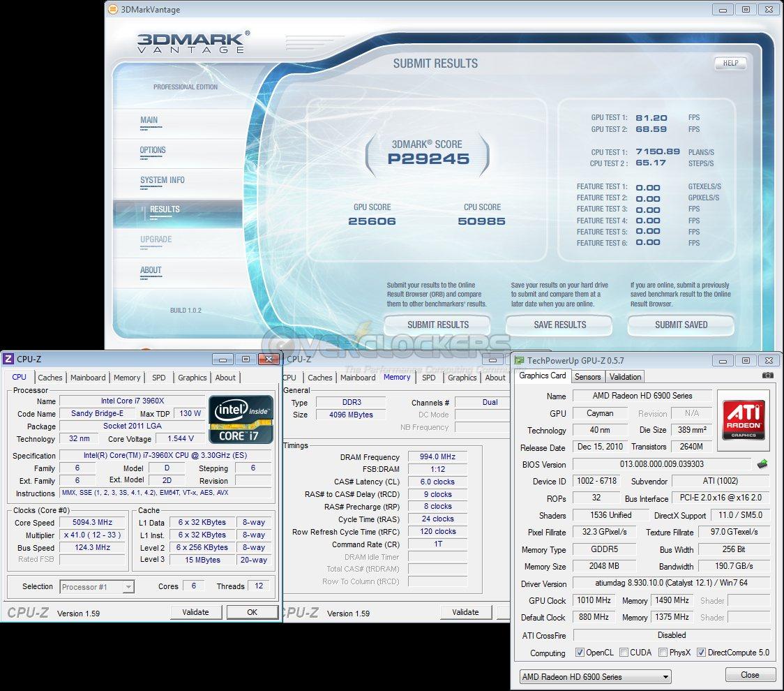Open the SPD tab in second CPU-Z window

[x=428, y=378]
